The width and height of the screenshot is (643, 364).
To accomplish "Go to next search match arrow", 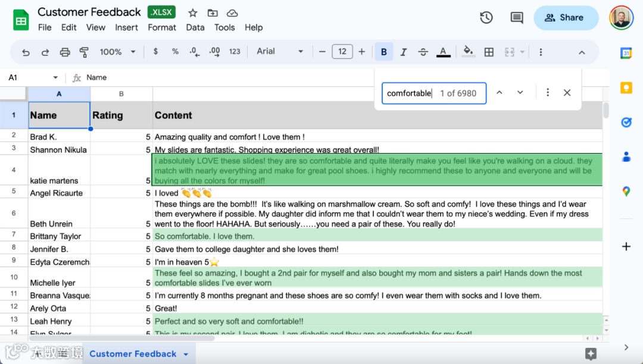I will pos(520,93).
